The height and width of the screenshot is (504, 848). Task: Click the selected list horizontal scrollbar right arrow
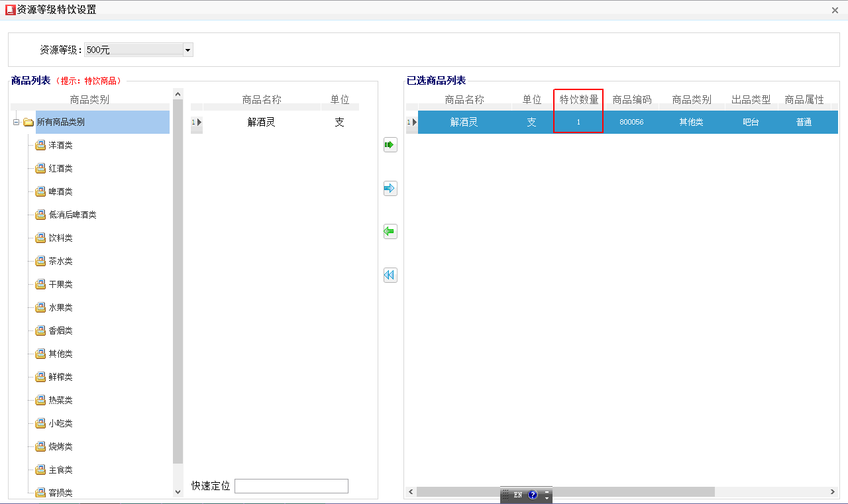pos(833,491)
